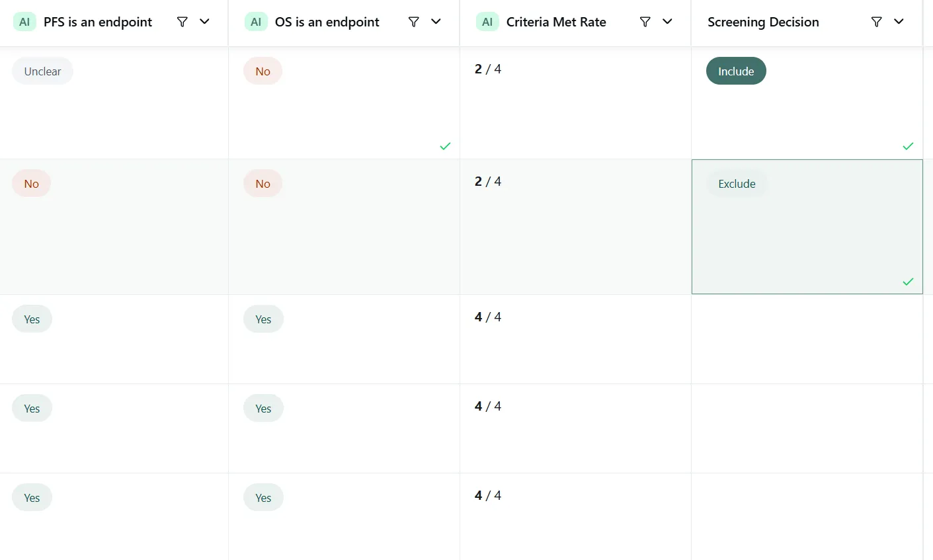Select the Include decision pill
This screenshot has width=933, height=560.
click(x=736, y=71)
